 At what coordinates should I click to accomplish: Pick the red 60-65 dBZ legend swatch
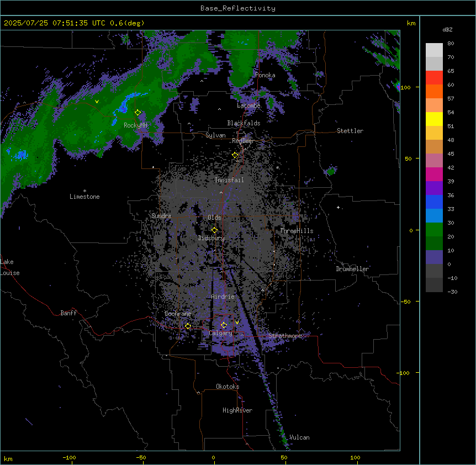click(x=434, y=78)
